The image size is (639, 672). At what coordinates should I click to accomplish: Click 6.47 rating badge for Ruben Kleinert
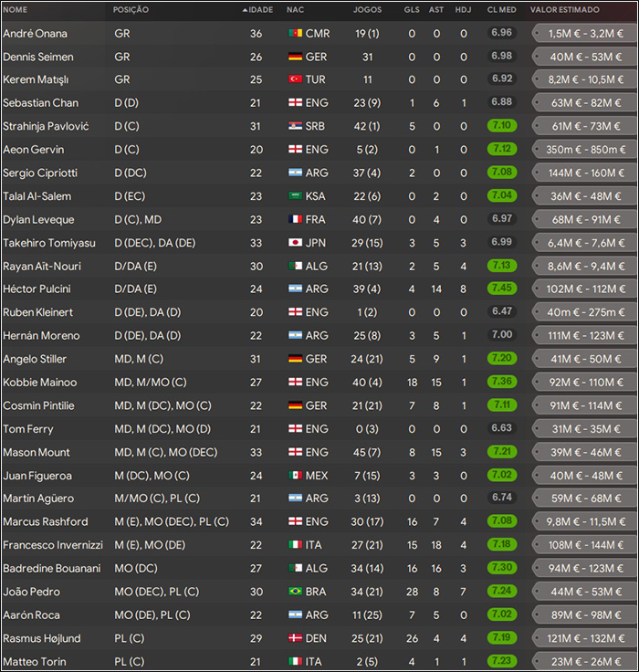click(502, 311)
